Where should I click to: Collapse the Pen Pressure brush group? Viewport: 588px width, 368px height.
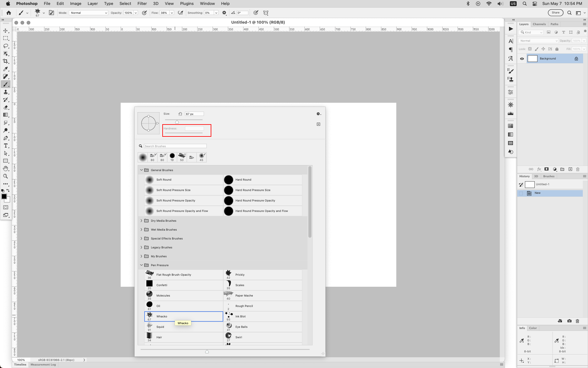[x=141, y=265]
